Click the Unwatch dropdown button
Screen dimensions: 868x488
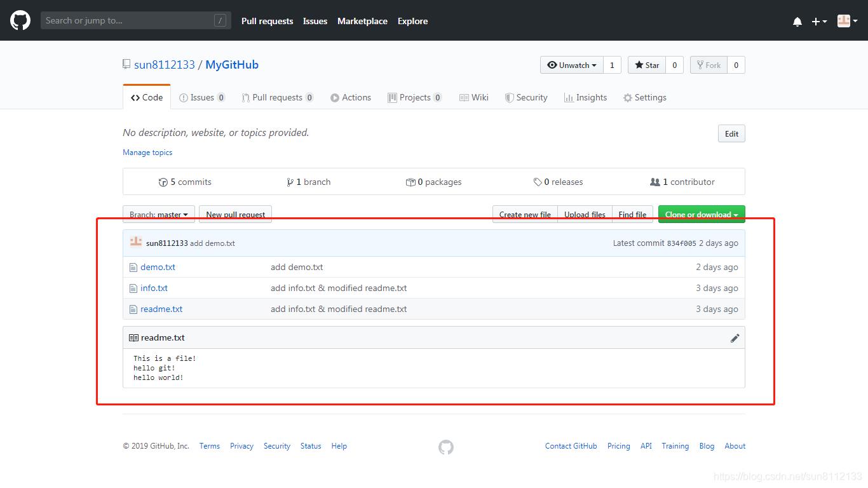[571, 65]
